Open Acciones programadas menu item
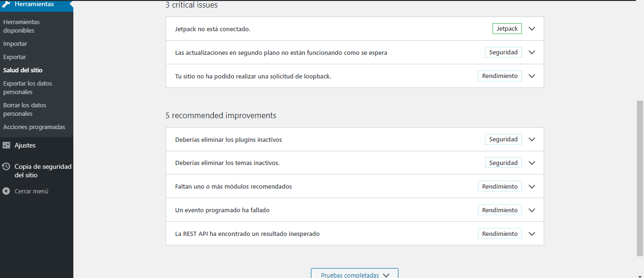Screen dimensions: 644x278 [34, 127]
